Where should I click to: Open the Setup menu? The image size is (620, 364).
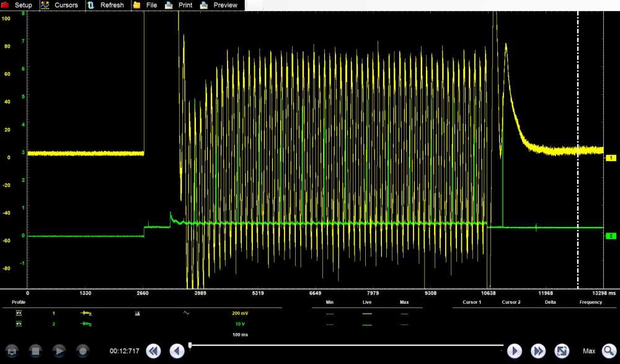[17, 5]
